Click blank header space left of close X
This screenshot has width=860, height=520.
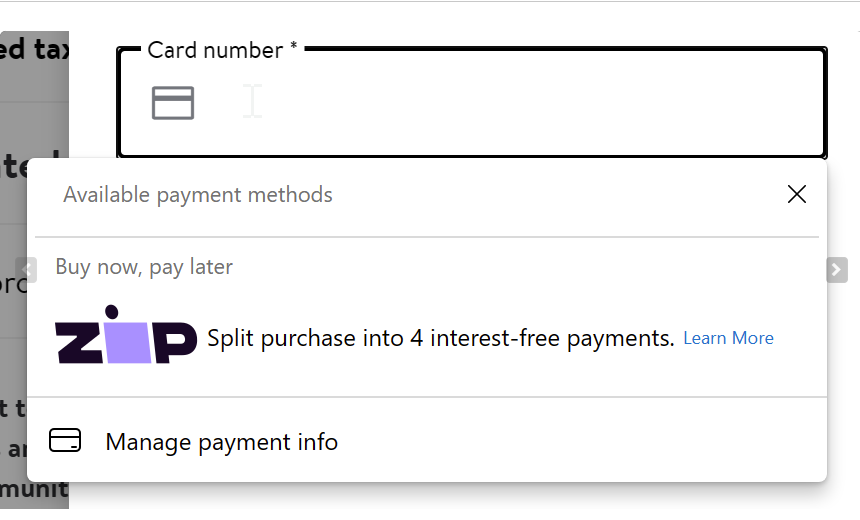(x=560, y=194)
